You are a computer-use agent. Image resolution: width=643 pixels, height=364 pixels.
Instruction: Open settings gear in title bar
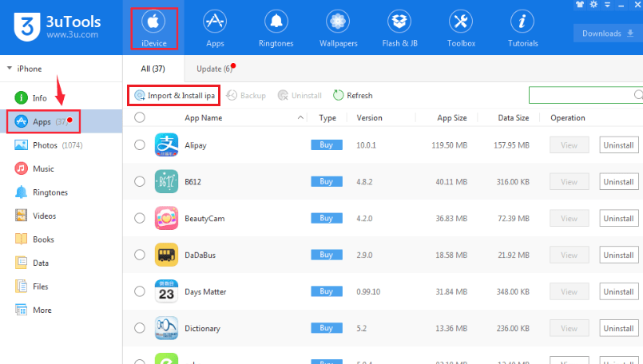(x=593, y=5)
